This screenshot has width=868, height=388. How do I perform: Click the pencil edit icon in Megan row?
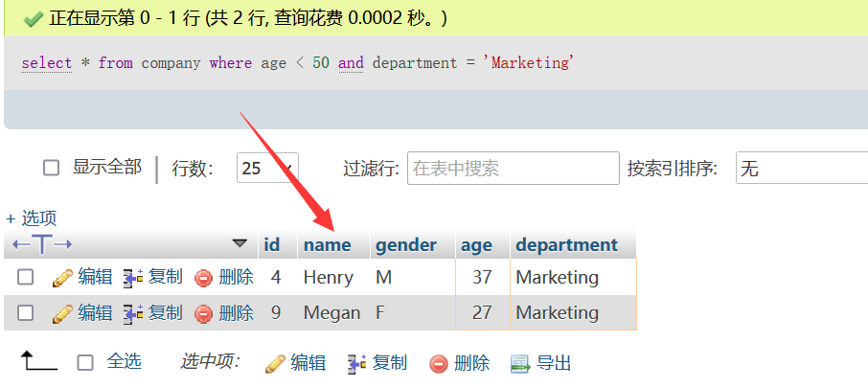coord(62,314)
